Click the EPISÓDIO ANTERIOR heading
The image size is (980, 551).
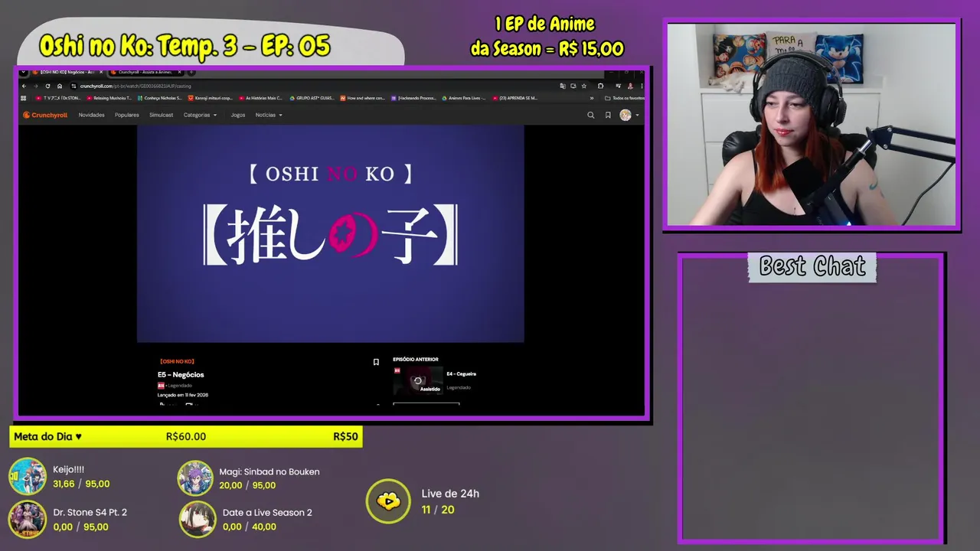tap(416, 359)
